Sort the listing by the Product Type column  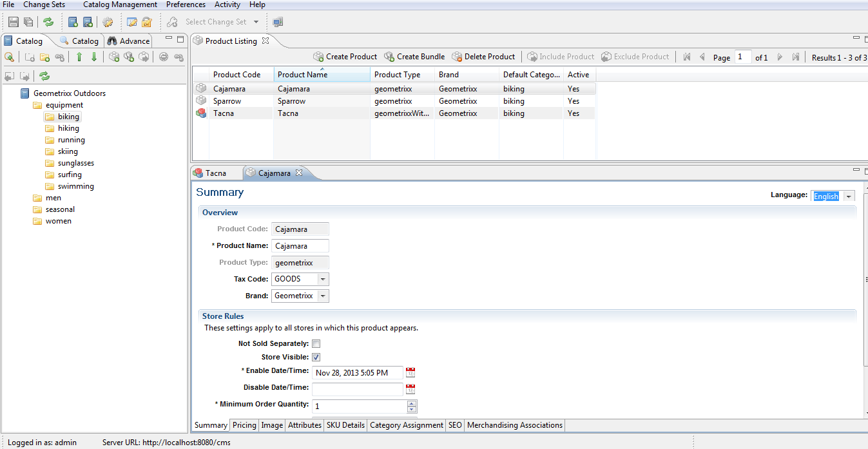(x=403, y=75)
